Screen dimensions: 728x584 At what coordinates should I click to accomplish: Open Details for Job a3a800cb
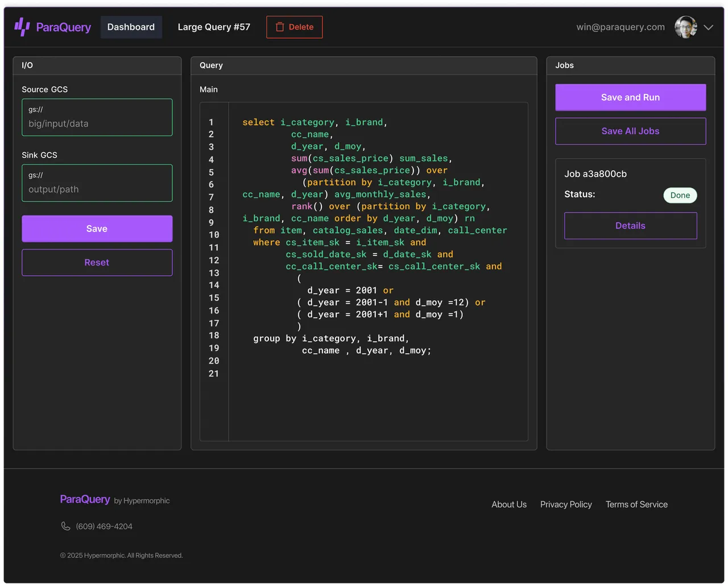(x=630, y=226)
